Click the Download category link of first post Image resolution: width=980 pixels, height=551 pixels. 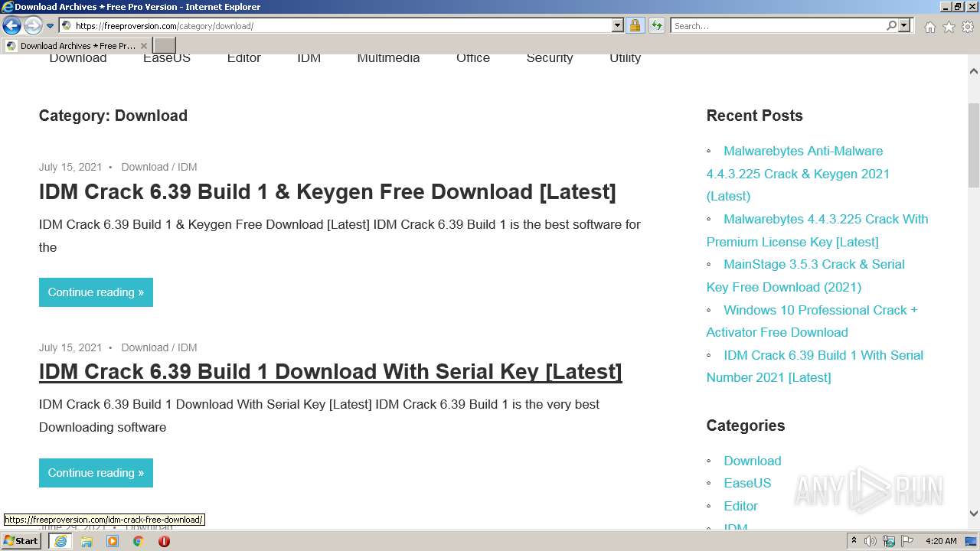click(145, 167)
